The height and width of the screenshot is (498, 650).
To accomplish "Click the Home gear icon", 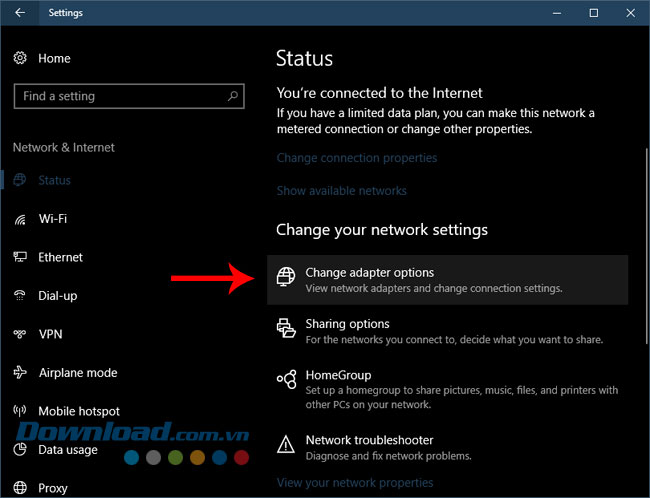I will (x=20, y=58).
